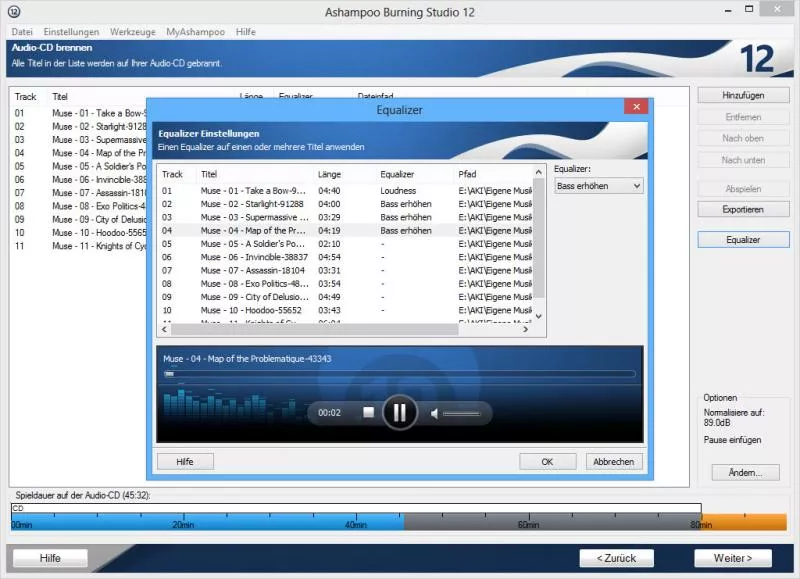Click Titel column header in Equalizer dialog
800x579 pixels.
tap(209, 174)
